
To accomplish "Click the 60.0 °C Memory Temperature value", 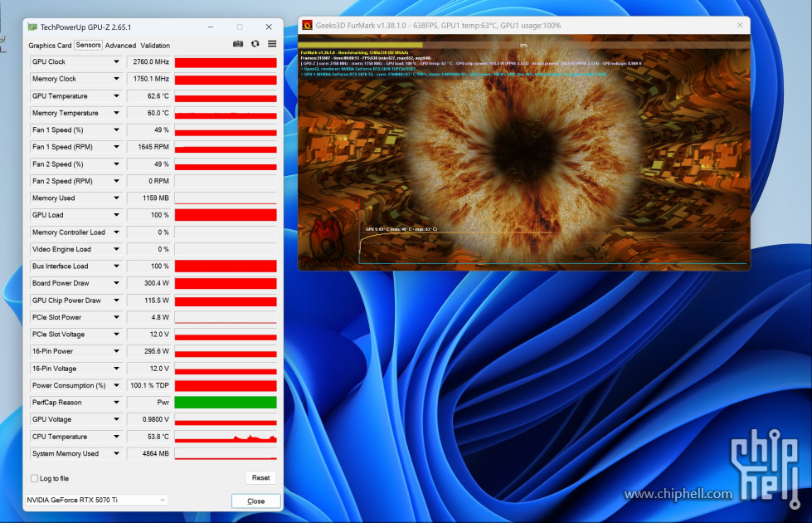I will [149, 113].
